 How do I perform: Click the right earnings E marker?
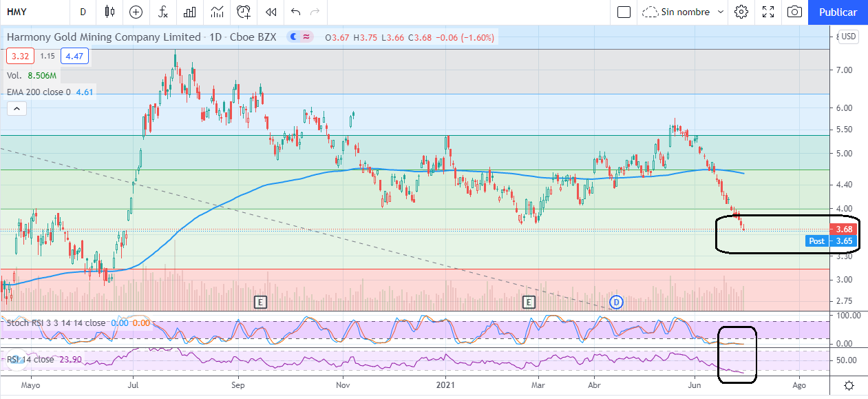click(529, 302)
